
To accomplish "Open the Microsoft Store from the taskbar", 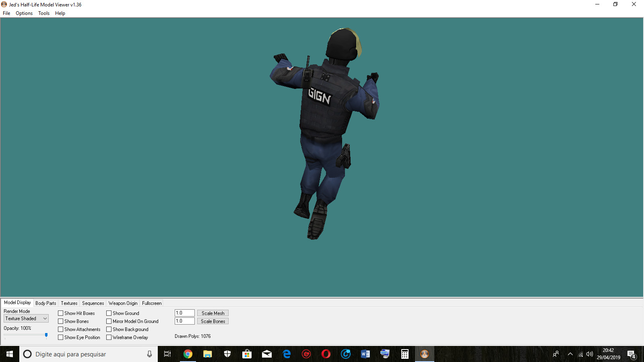I will click(247, 354).
